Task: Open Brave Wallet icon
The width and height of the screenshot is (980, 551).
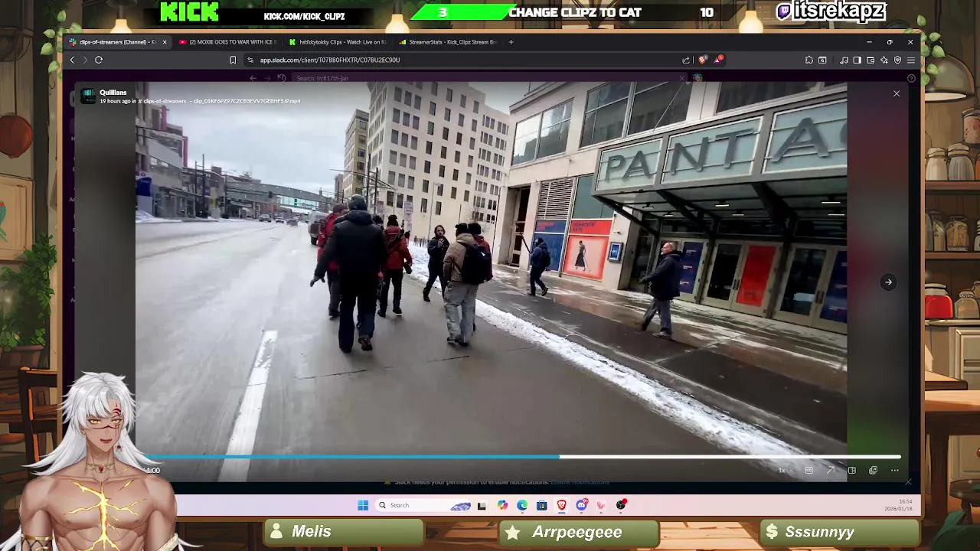Action: tap(871, 60)
